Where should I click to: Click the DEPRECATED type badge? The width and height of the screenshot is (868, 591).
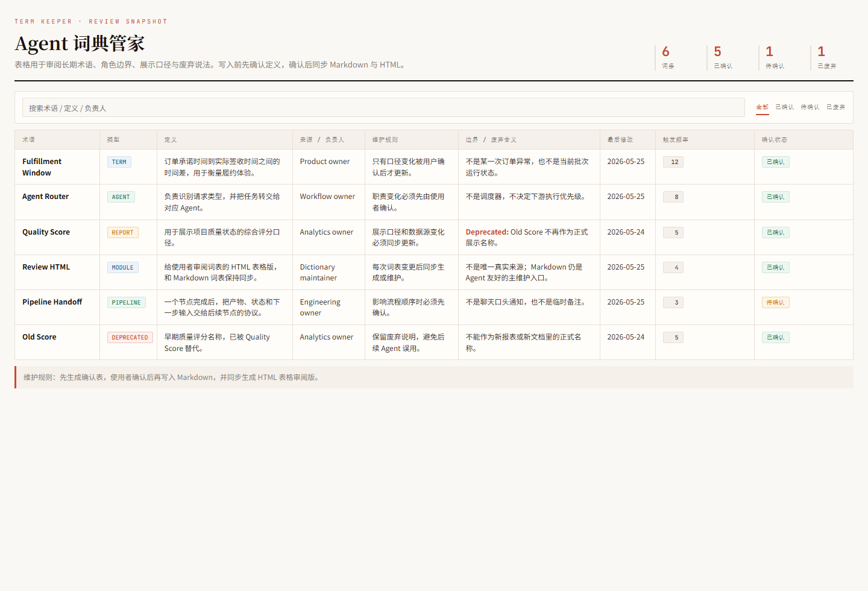[x=130, y=338]
